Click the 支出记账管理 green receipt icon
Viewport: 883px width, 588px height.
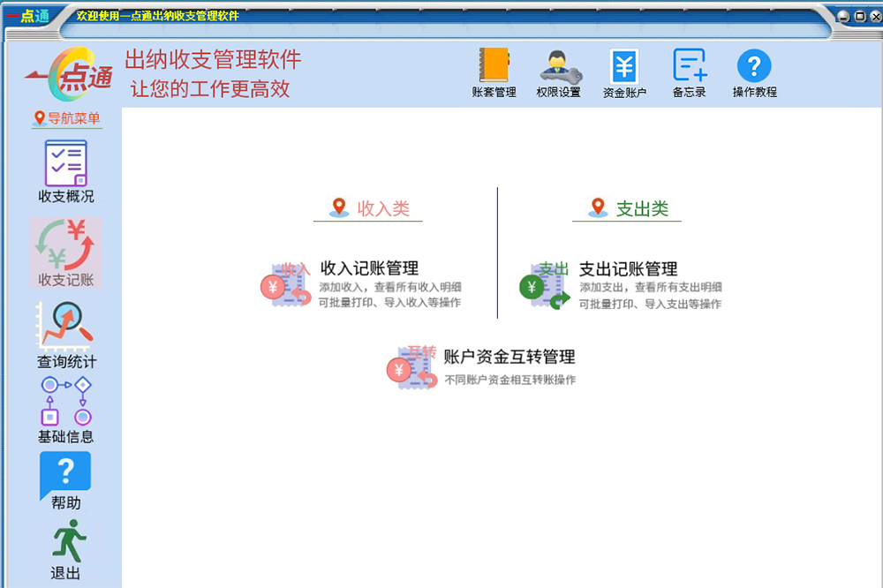(x=545, y=285)
